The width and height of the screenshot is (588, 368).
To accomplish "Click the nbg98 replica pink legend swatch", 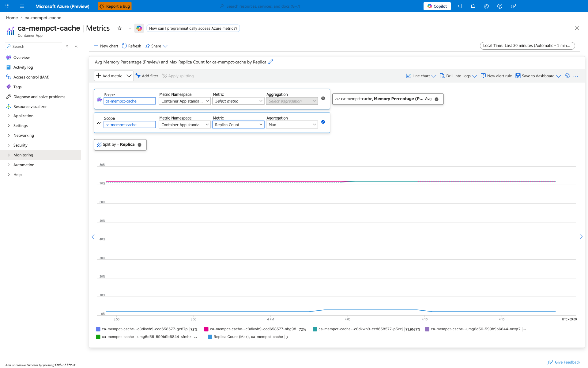I will (206, 329).
